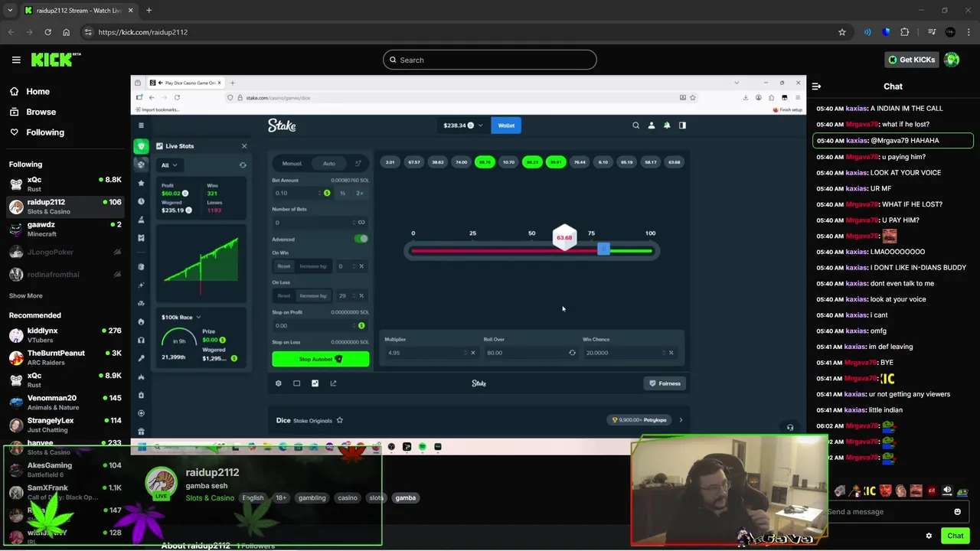Click the Fairness button

tap(665, 383)
